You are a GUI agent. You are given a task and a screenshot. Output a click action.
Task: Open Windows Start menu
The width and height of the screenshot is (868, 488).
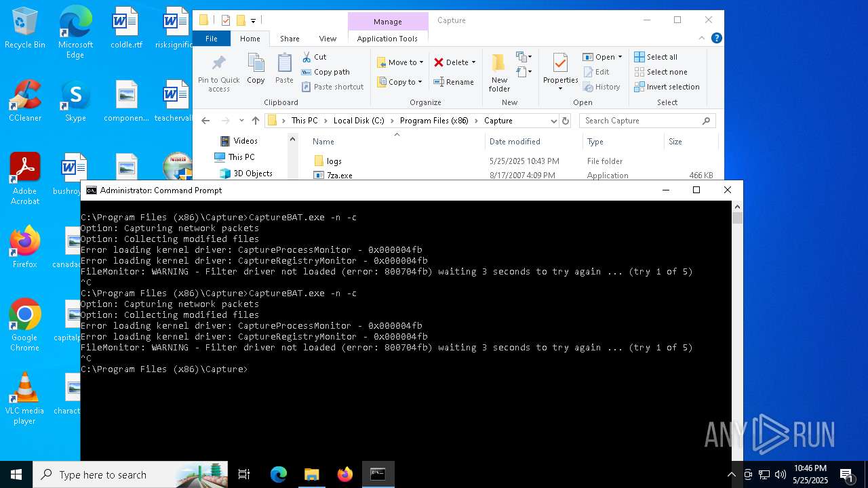16,474
